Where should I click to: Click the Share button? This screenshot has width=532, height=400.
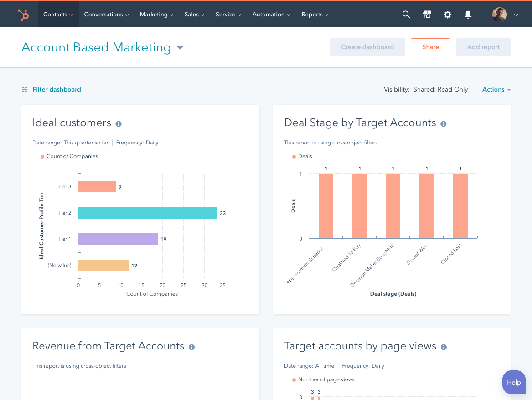[430, 47]
